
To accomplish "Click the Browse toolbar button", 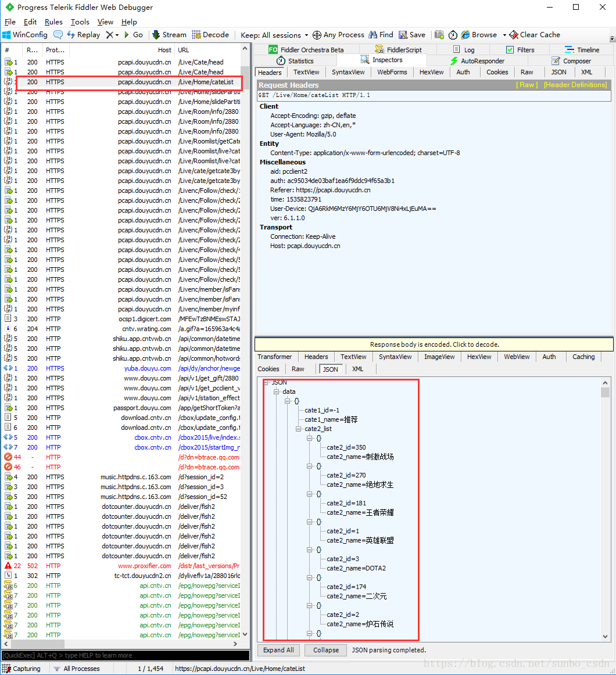I will [479, 35].
